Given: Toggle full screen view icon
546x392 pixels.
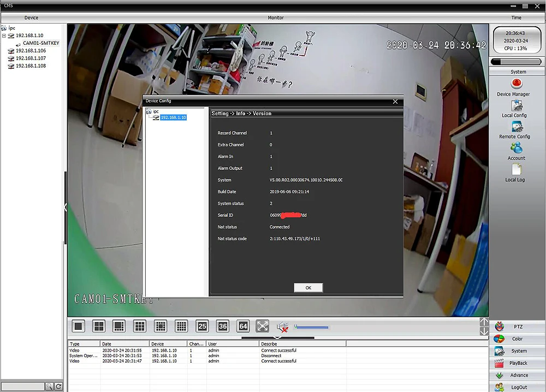Looking at the screenshot, I should 262,326.
